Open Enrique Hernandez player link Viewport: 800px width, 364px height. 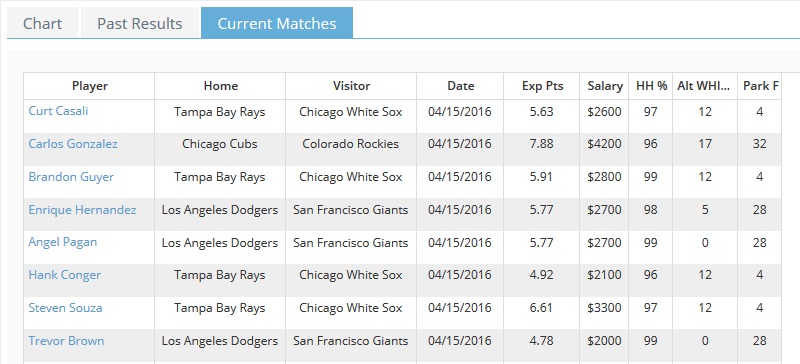[x=82, y=209]
